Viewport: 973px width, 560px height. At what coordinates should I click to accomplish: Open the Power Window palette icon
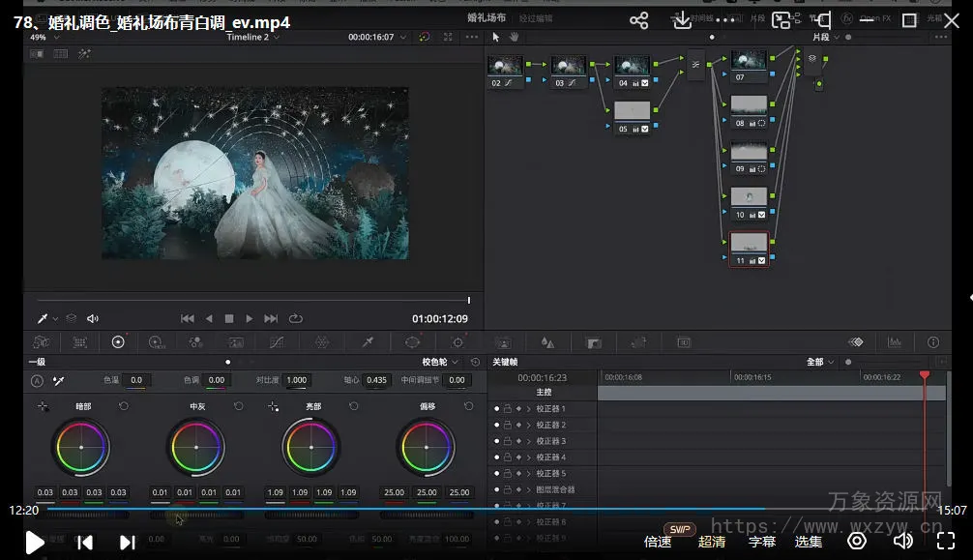(413, 342)
